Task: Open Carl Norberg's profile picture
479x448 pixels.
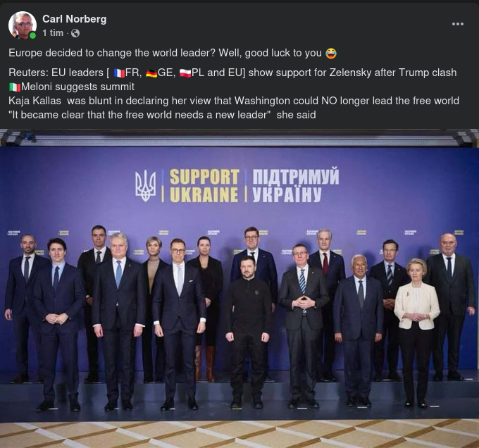Action: (x=23, y=25)
